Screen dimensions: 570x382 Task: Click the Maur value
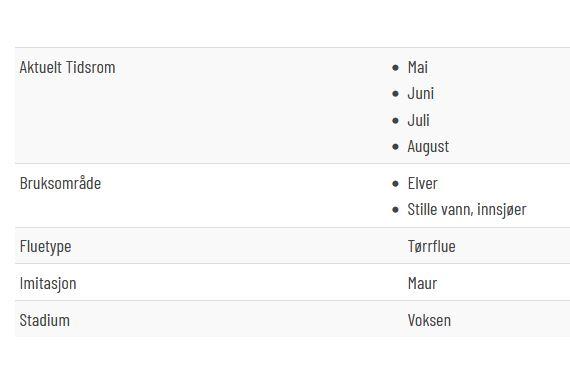(x=422, y=284)
